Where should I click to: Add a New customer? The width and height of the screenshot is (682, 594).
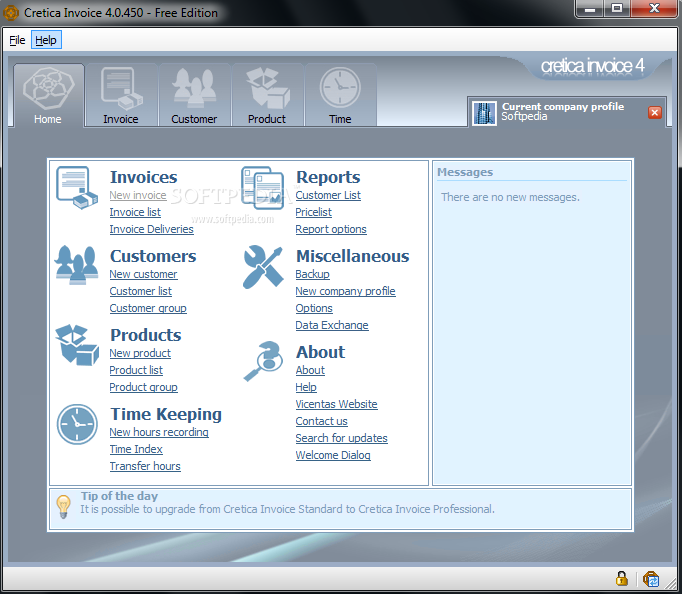143,274
